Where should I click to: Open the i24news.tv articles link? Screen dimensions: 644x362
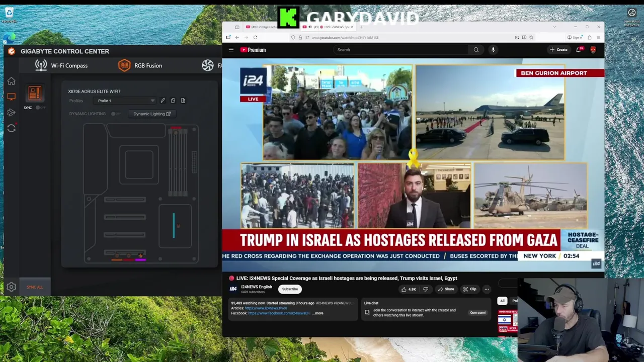[265, 308]
